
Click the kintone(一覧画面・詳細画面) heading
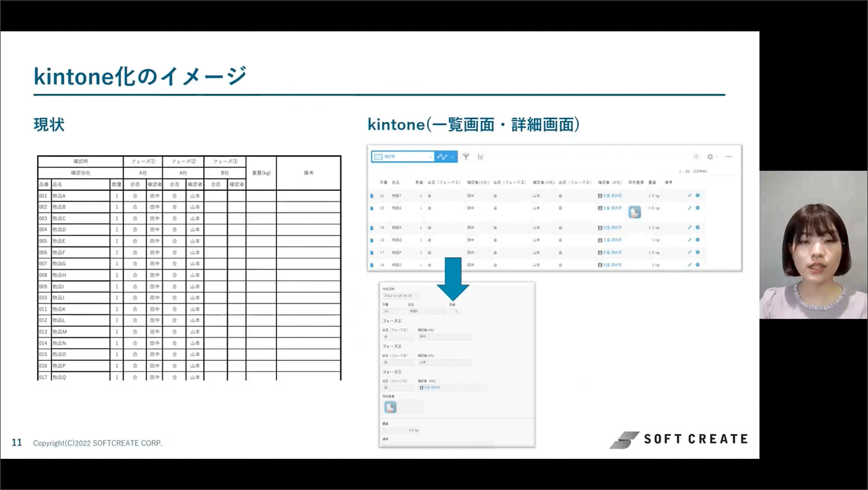[473, 124]
